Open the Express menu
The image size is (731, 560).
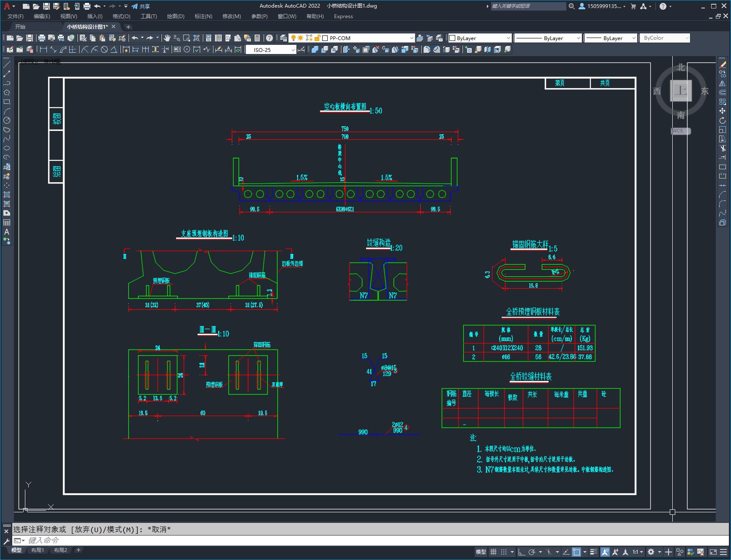[343, 16]
